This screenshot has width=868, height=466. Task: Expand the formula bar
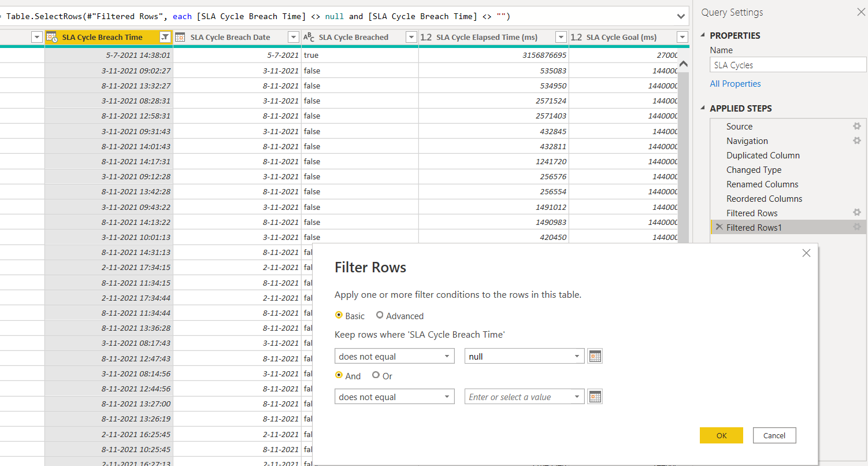[x=681, y=16]
